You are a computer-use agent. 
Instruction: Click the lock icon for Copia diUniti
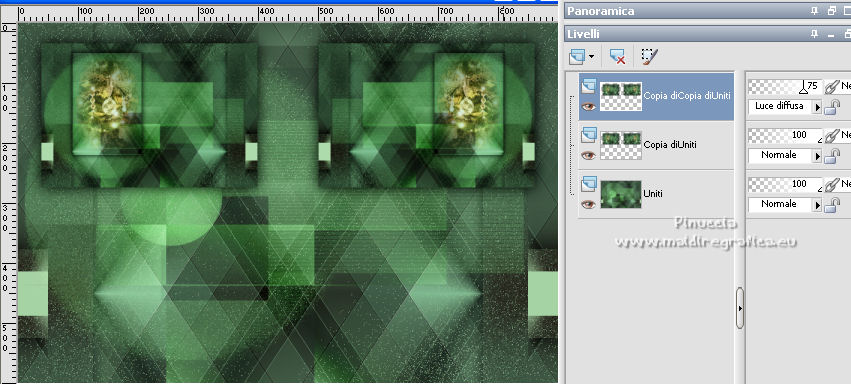[832, 157]
